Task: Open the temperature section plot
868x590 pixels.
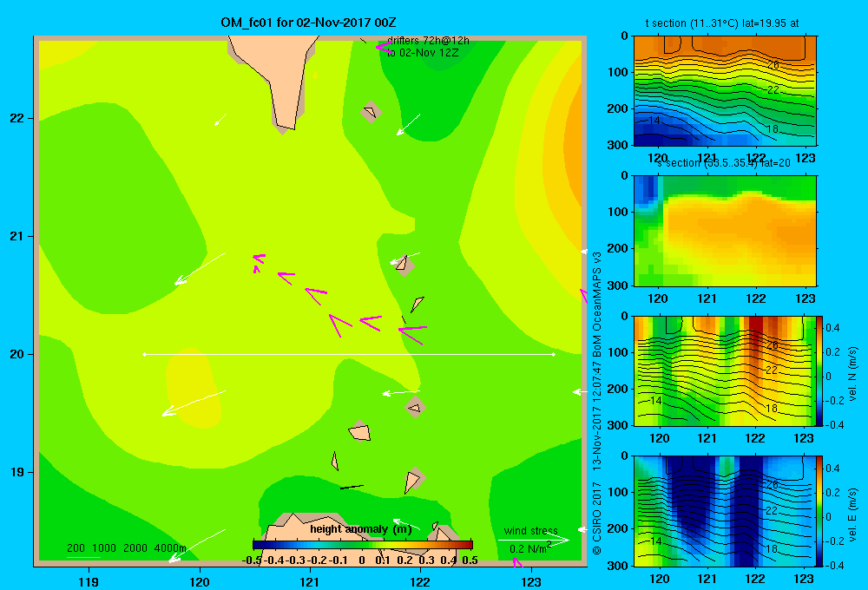Action: (725, 91)
